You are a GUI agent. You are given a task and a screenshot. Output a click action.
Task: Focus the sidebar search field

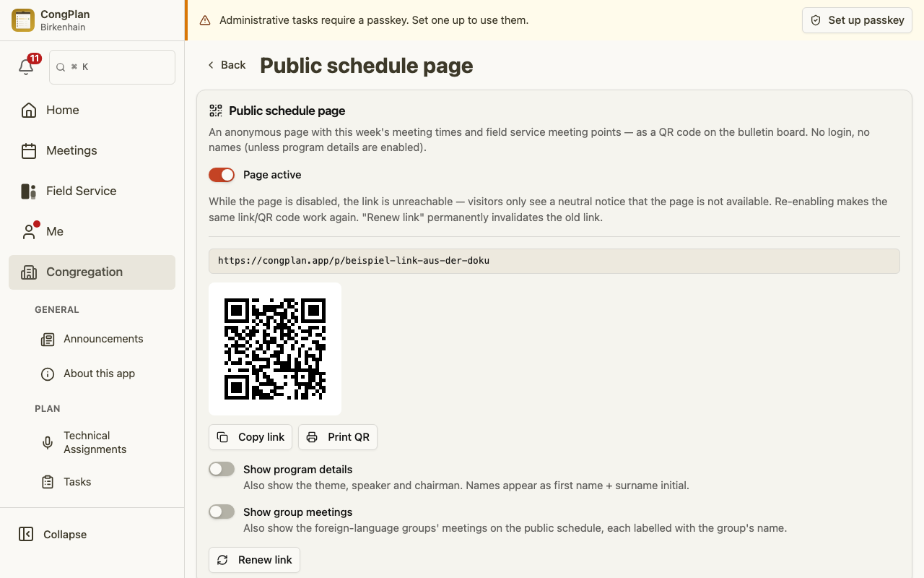112,67
